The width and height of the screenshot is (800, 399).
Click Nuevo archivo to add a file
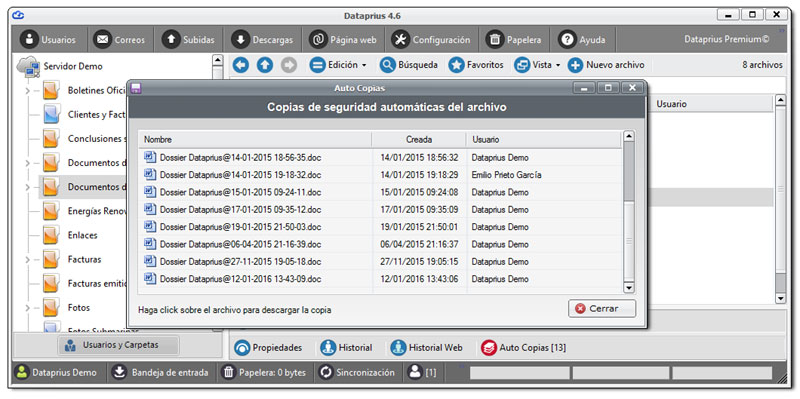point(606,65)
